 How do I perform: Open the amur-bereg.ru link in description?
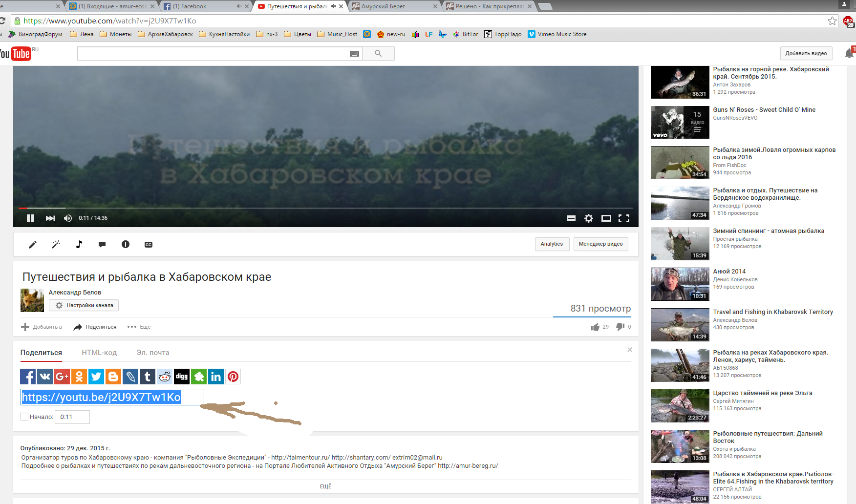point(468,466)
